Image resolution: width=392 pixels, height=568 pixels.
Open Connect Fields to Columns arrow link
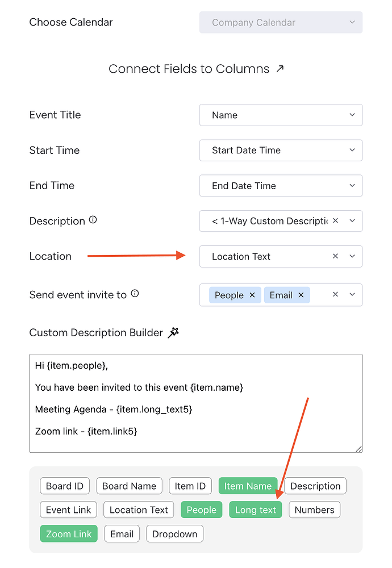coord(280,69)
